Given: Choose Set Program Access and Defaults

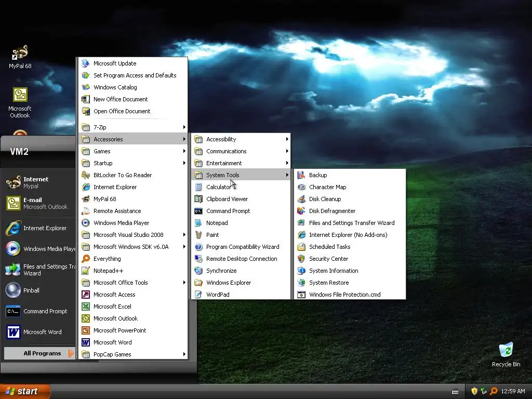Looking at the screenshot, I should pos(133,75).
